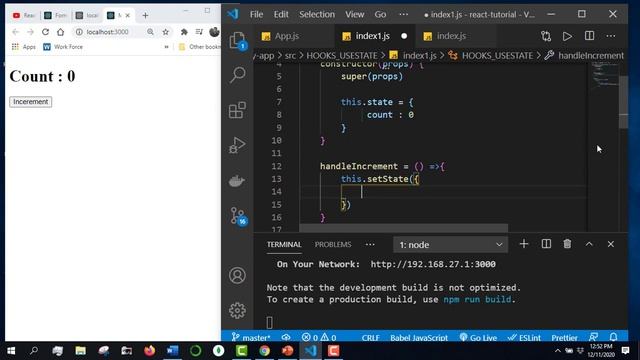Open the Windows Start menu
This screenshot has width=640, height=360.
click(11, 351)
